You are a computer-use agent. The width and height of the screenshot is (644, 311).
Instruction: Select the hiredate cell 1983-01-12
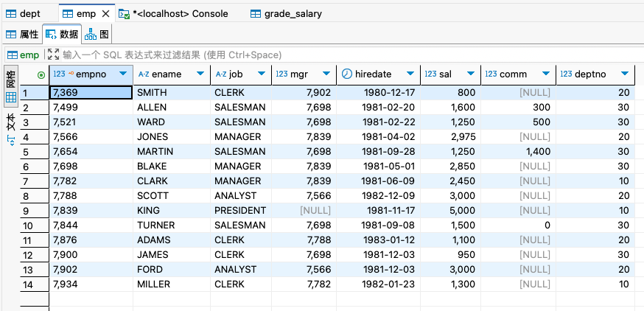(x=378, y=240)
